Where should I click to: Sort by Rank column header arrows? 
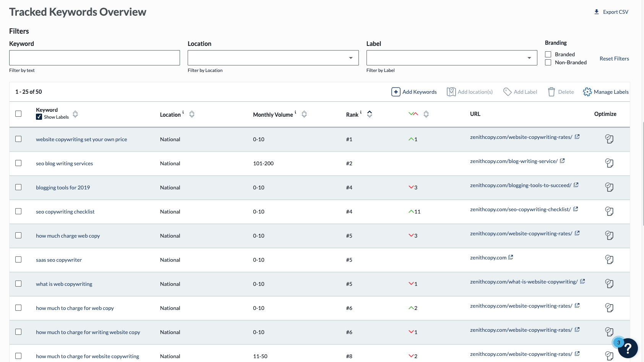(370, 114)
